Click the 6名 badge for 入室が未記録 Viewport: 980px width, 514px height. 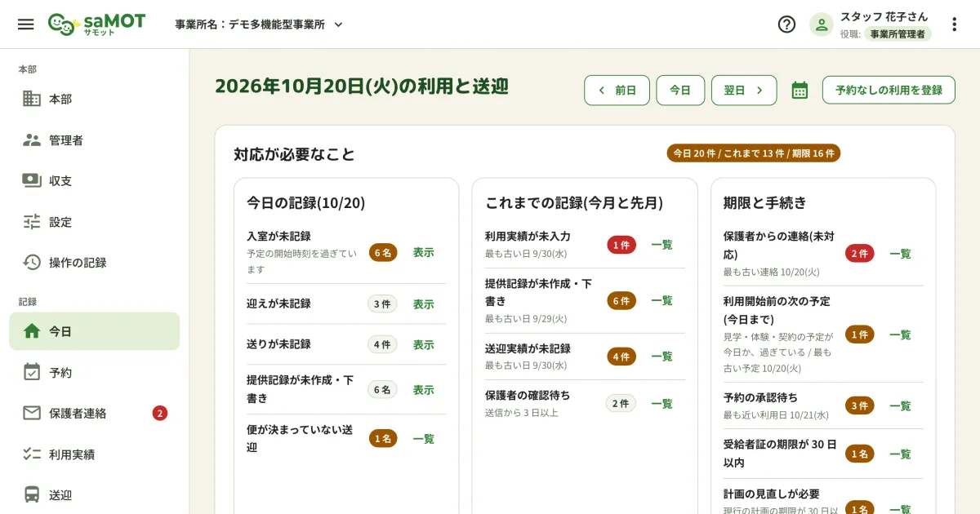pyautogui.click(x=383, y=252)
